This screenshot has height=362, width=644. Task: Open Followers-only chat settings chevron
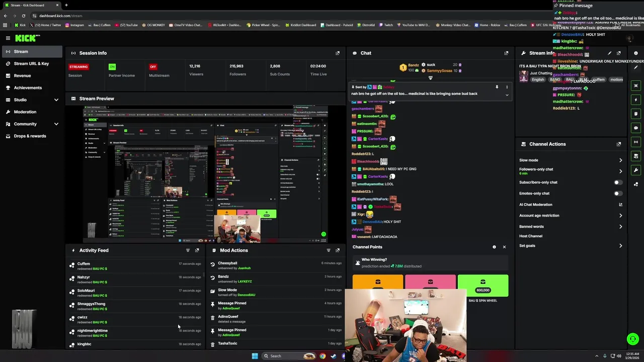620,171
